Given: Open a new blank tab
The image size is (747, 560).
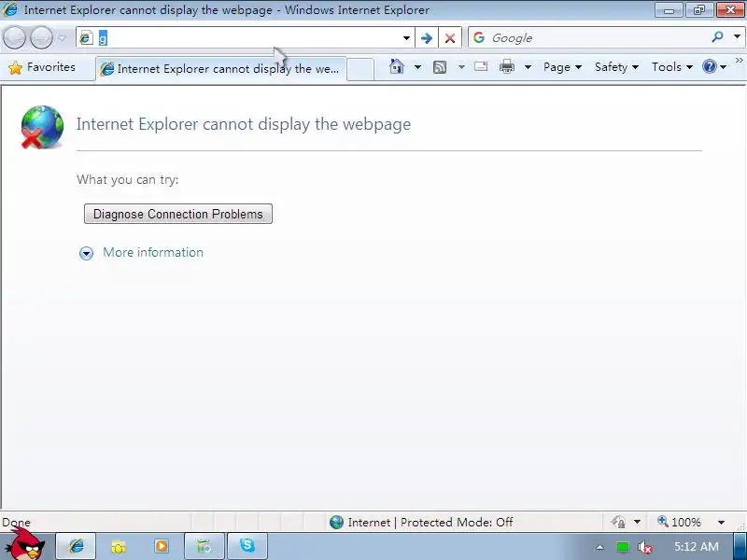Looking at the screenshot, I should pyautogui.click(x=360, y=69).
